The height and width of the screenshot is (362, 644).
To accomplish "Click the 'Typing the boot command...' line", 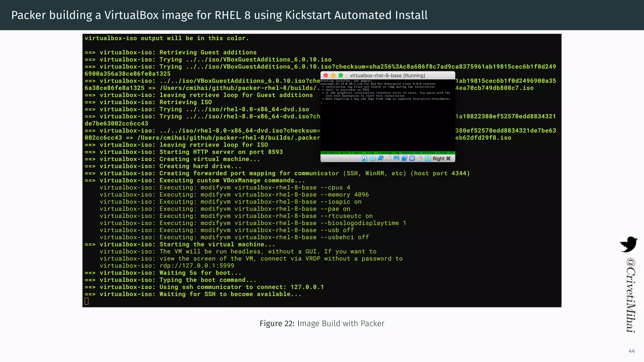I will click(170, 280).
